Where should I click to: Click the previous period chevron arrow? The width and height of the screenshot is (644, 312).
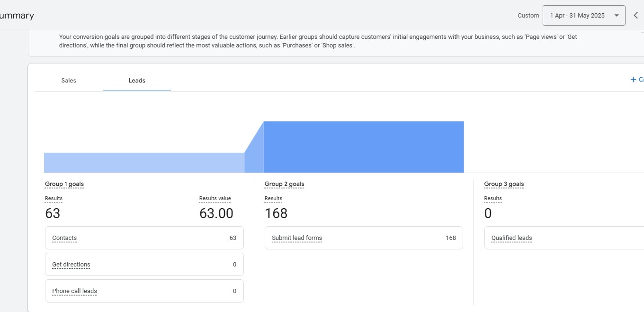click(x=635, y=16)
